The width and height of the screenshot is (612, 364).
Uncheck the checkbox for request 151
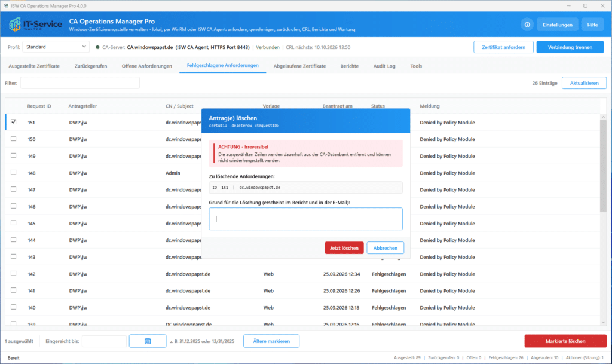14,122
